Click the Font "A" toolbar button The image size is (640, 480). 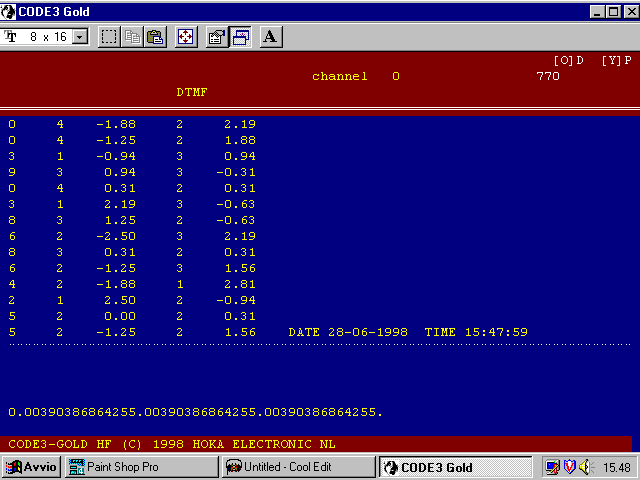[271, 37]
